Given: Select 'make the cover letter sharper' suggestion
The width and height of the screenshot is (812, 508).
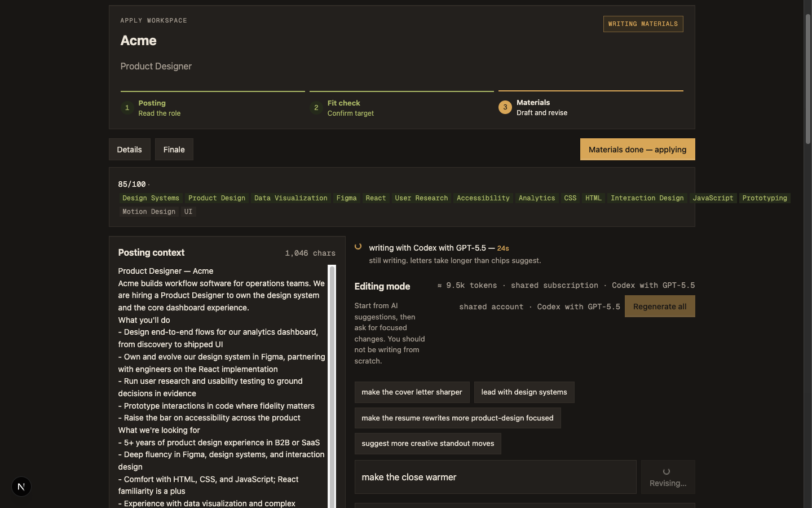Looking at the screenshot, I should pos(412,392).
